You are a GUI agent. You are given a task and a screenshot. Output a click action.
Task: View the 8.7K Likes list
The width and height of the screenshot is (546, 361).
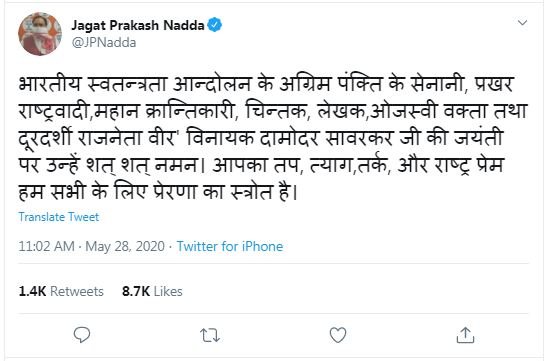pos(152,291)
